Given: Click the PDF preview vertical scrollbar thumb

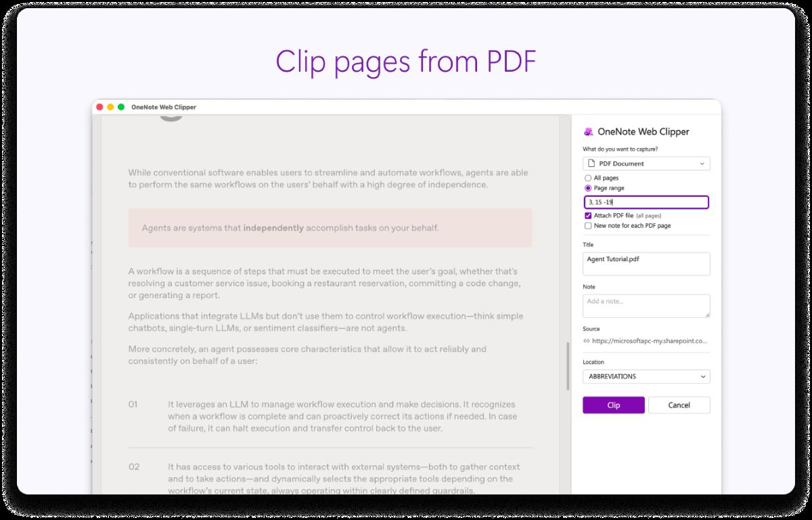Looking at the screenshot, I should pyautogui.click(x=568, y=366).
